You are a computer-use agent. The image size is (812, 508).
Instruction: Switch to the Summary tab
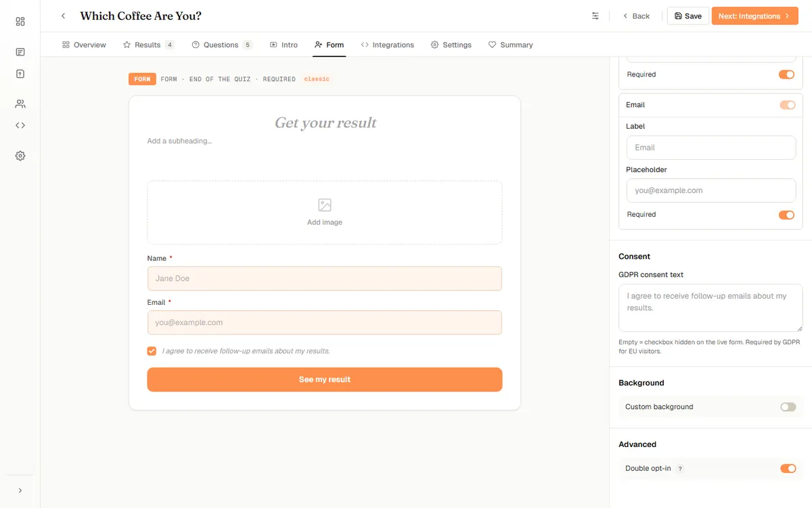click(510, 45)
